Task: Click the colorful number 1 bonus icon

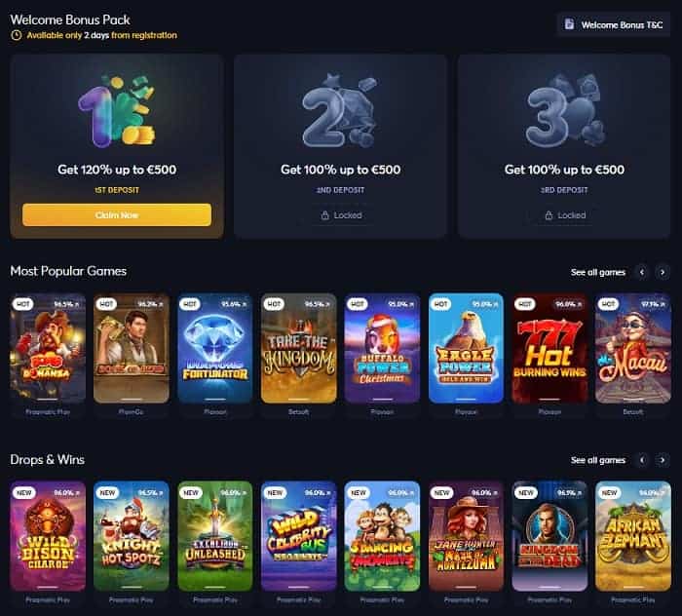Action: pos(117,111)
